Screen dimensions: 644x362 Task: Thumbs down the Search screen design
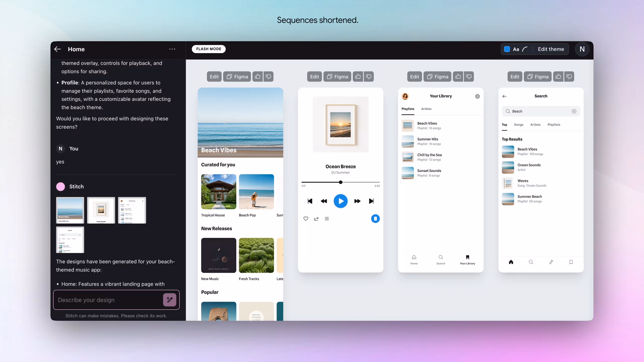[570, 76]
